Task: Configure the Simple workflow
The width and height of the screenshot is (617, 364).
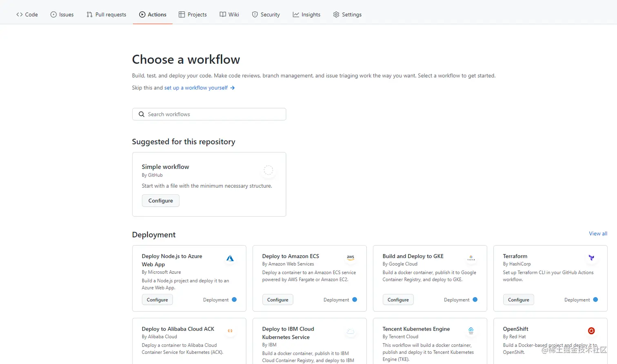Action: 160,201
